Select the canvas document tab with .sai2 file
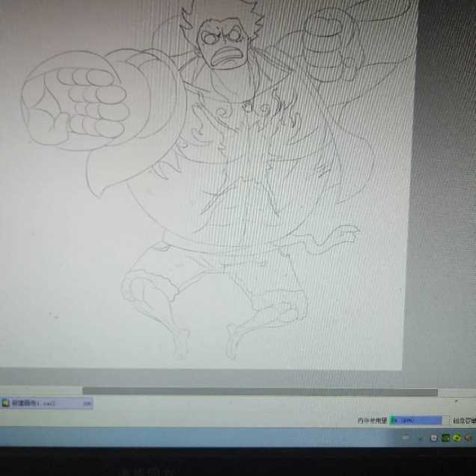 (46, 403)
